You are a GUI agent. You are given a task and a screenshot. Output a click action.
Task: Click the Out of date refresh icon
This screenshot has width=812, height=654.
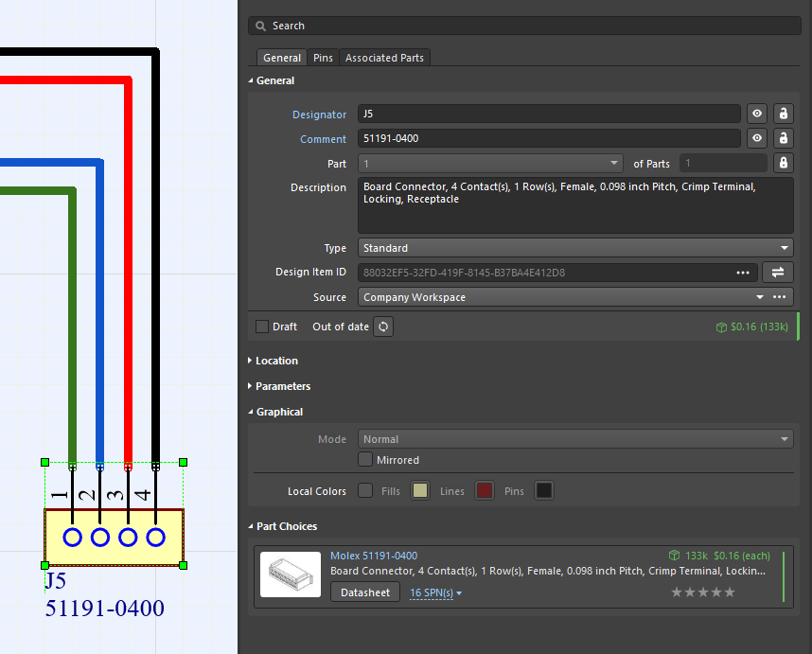[383, 327]
